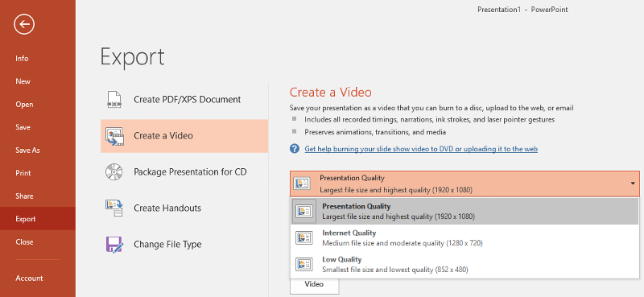Click the Create a Video film icon

[114, 136]
